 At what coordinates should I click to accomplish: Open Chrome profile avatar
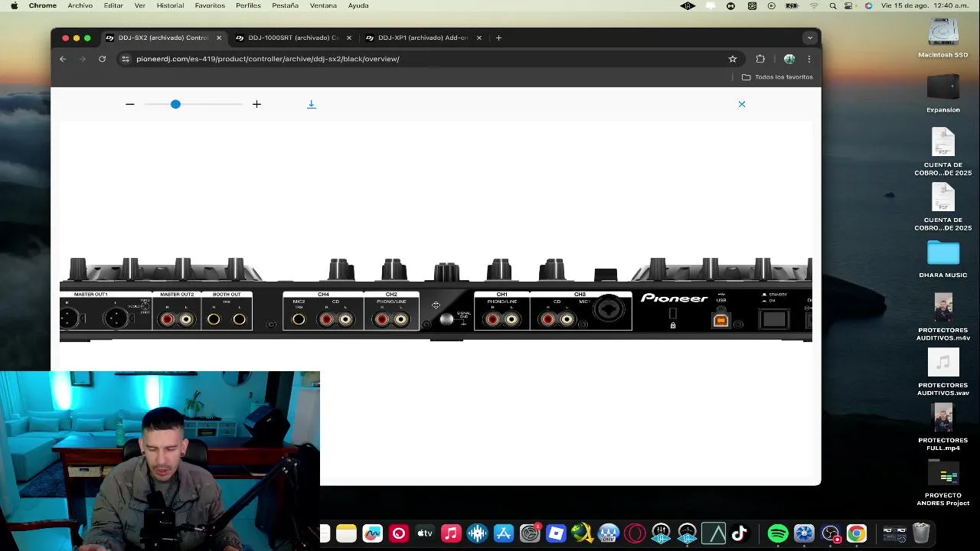789,59
